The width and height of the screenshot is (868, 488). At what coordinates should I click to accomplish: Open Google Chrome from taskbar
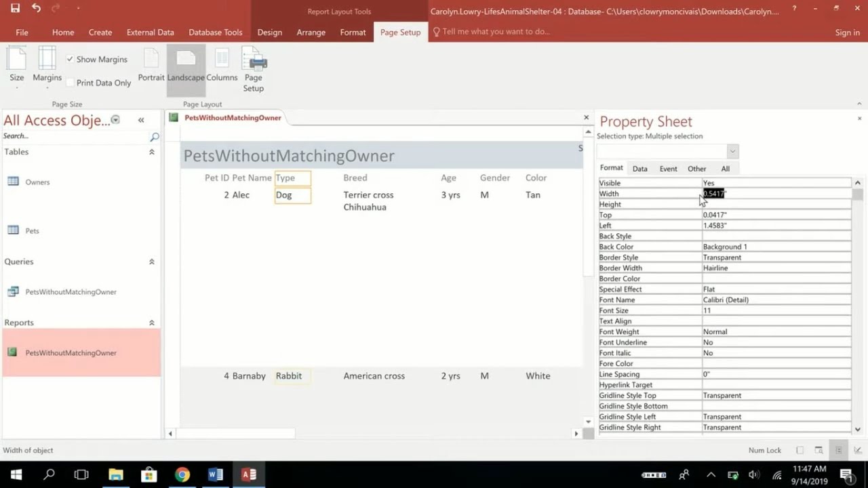pos(182,474)
